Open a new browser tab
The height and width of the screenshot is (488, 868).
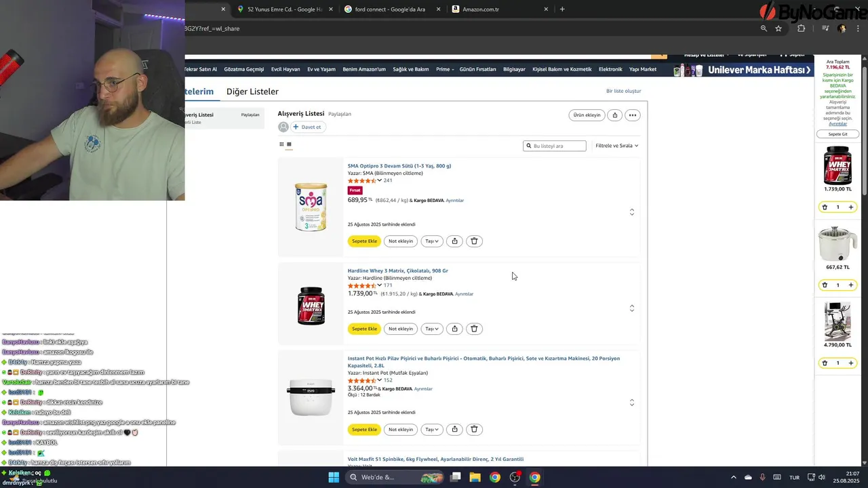[x=562, y=9]
